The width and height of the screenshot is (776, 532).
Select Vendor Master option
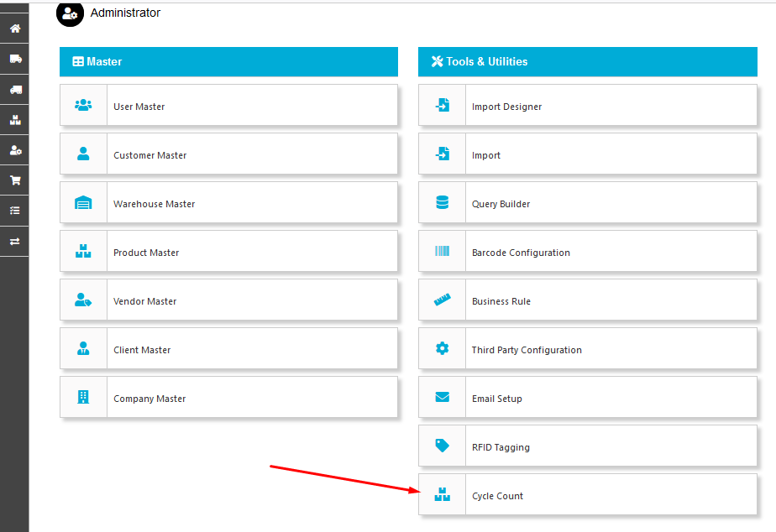(145, 301)
